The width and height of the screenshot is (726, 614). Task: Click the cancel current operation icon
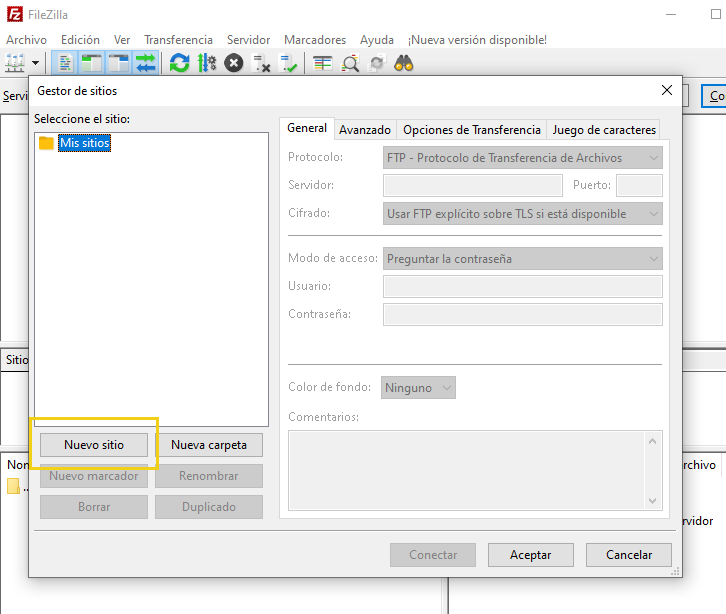(x=234, y=63)
